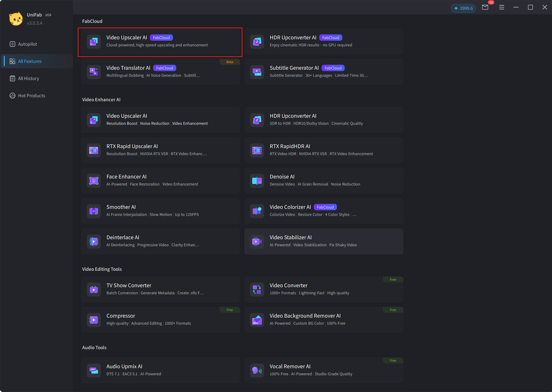Switch to All History tab

coord(28,78)
